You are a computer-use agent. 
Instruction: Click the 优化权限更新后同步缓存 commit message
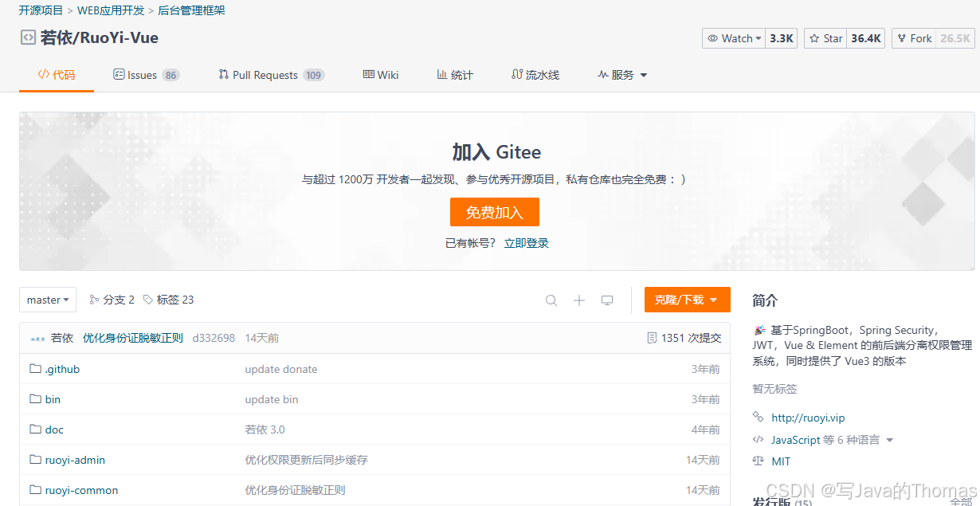point(307,460)
